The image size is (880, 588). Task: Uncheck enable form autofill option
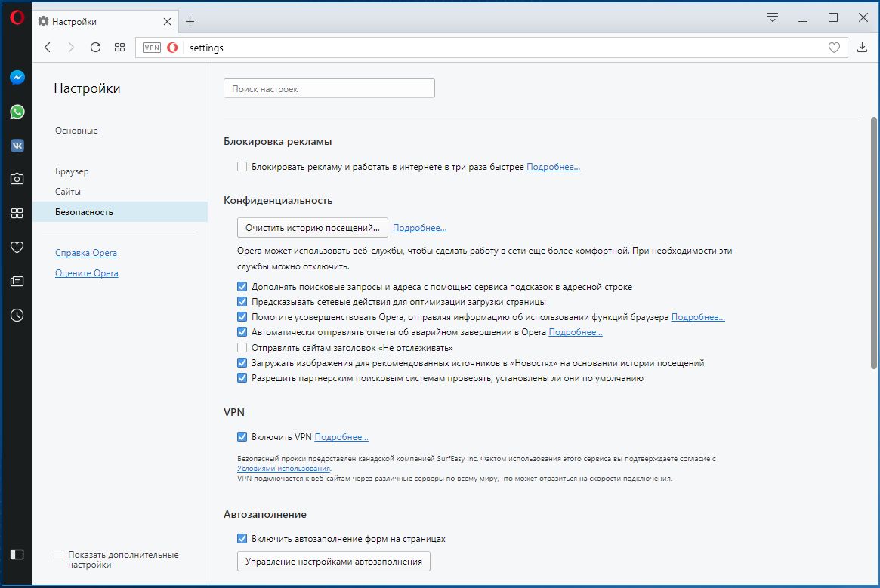coord(242,539)
